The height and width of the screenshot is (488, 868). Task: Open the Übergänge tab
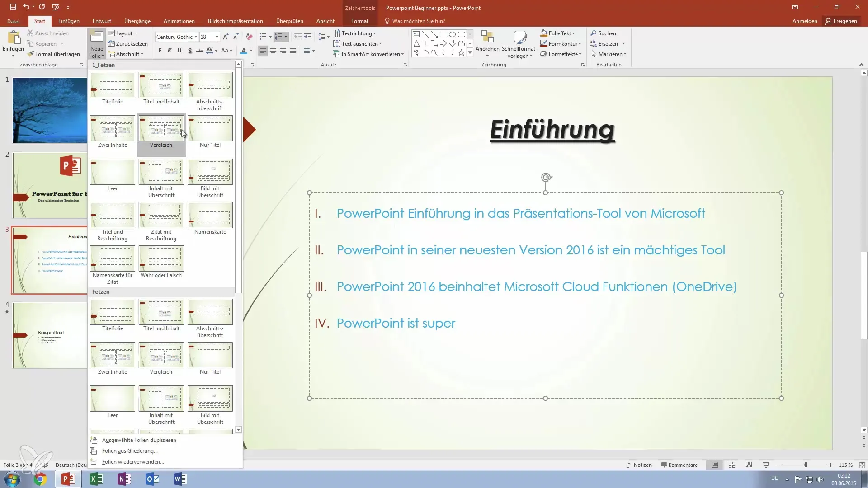pyautogui.click(x=137, y=21)
